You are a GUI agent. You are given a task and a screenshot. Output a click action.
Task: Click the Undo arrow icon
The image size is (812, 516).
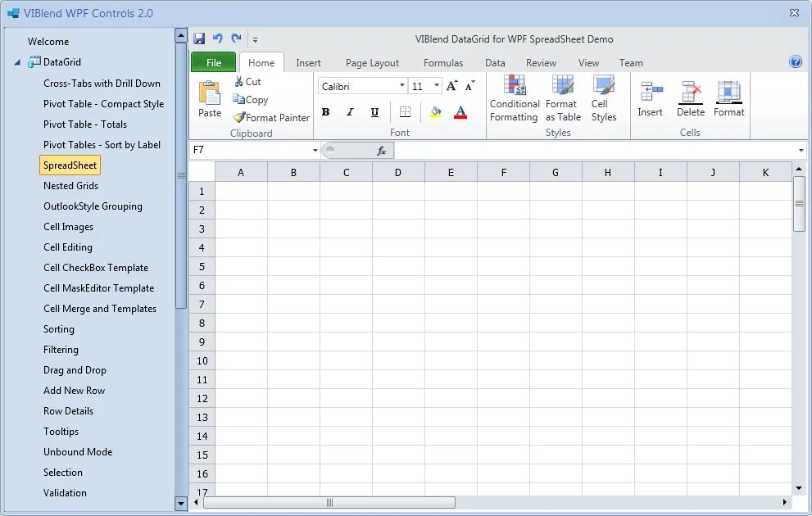[217, 38]
